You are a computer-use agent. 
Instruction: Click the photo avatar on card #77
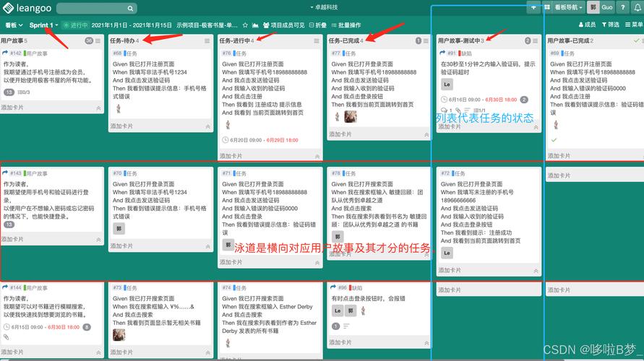[351, 117]
